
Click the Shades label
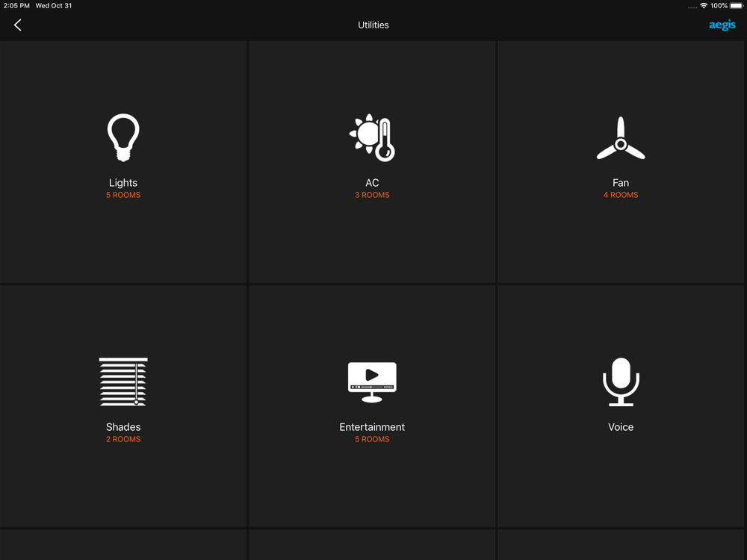(123, 427)
